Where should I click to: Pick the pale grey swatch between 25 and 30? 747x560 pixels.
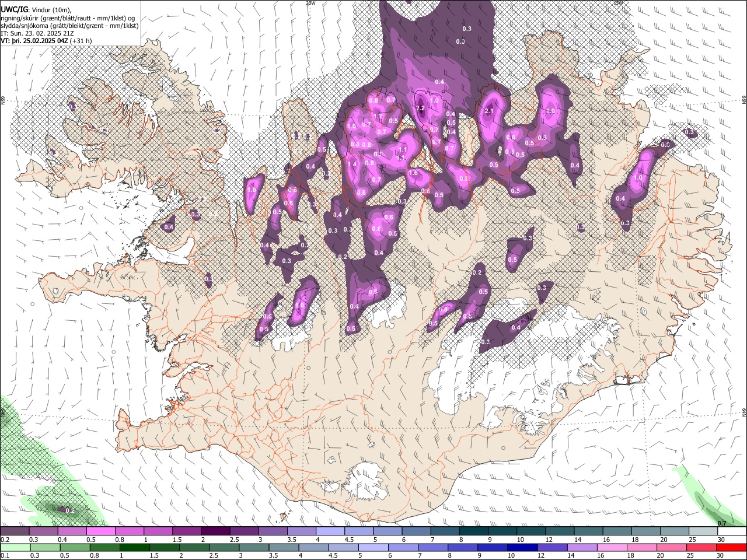(704, 531)
